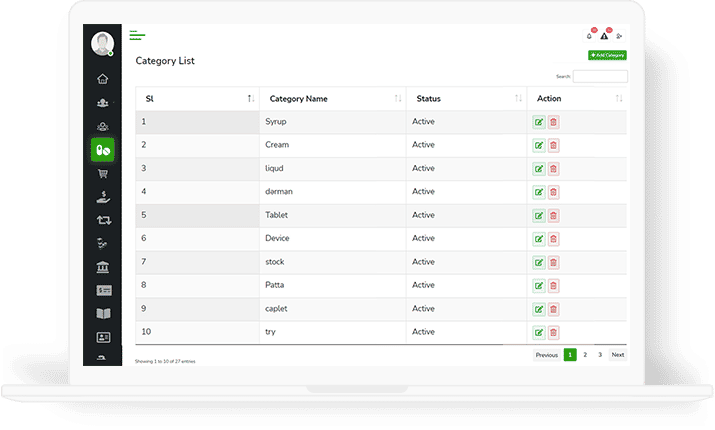Sort by the Sl column

click(250, 99)
